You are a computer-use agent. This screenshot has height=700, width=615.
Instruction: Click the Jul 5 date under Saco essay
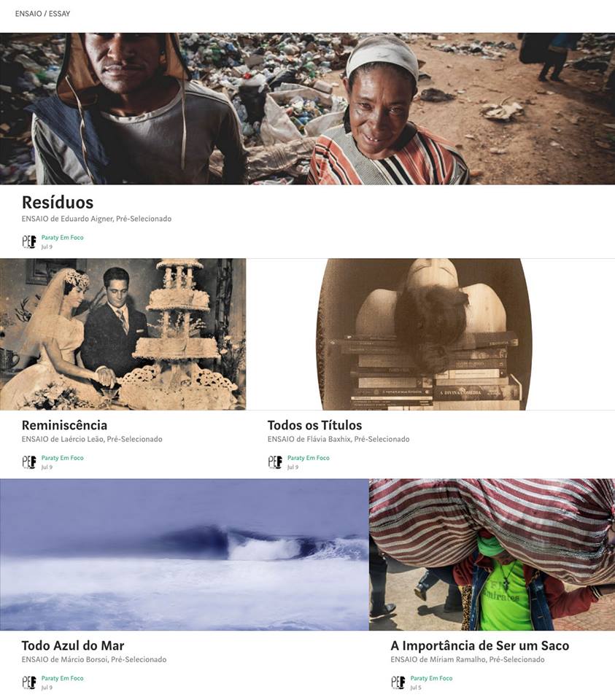[416, 688]
